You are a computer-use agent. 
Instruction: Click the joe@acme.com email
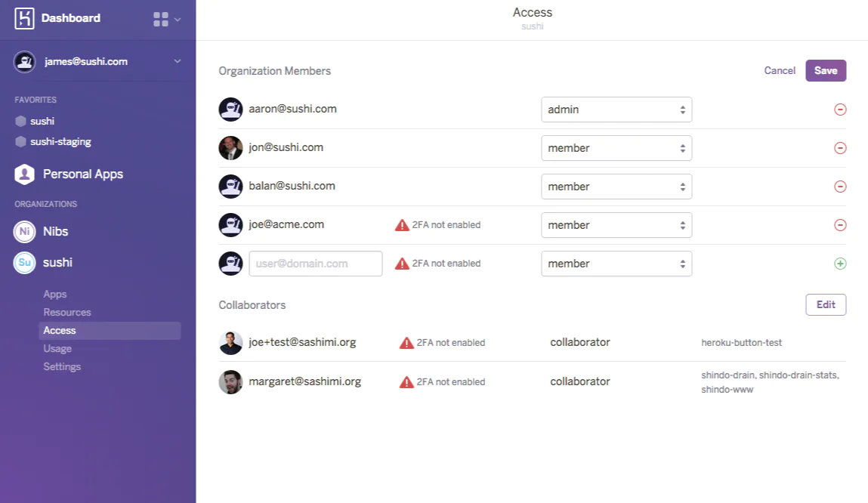[x=286, y=224]
